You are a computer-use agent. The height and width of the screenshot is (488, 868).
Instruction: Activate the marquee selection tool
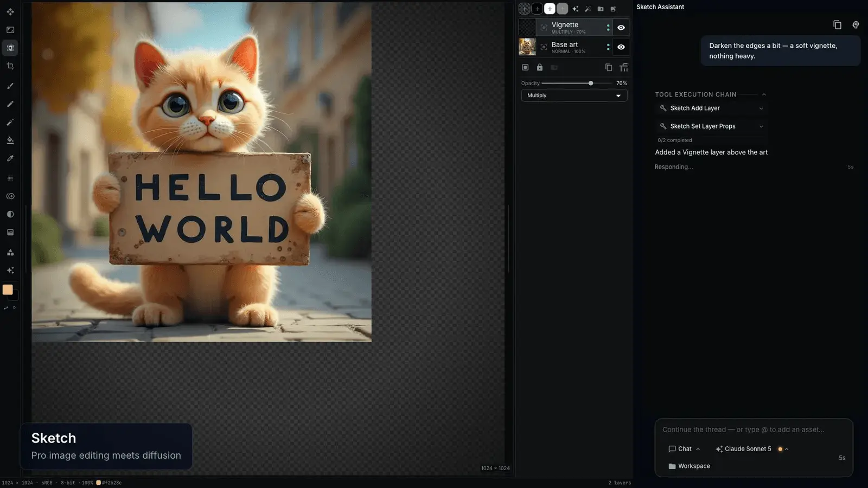[x=10, y=48]
